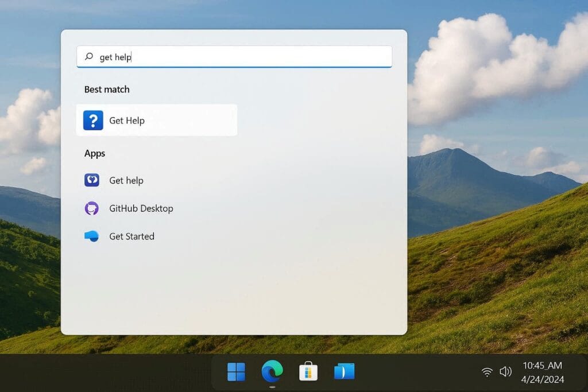Click the heart icon beside Get help
This screenshot has height=392, width=588.
pyautogui.click(x=92, y=180)
